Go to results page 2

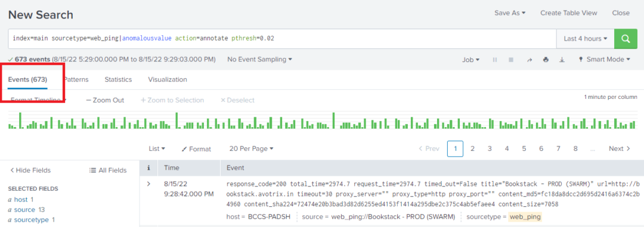472,148
